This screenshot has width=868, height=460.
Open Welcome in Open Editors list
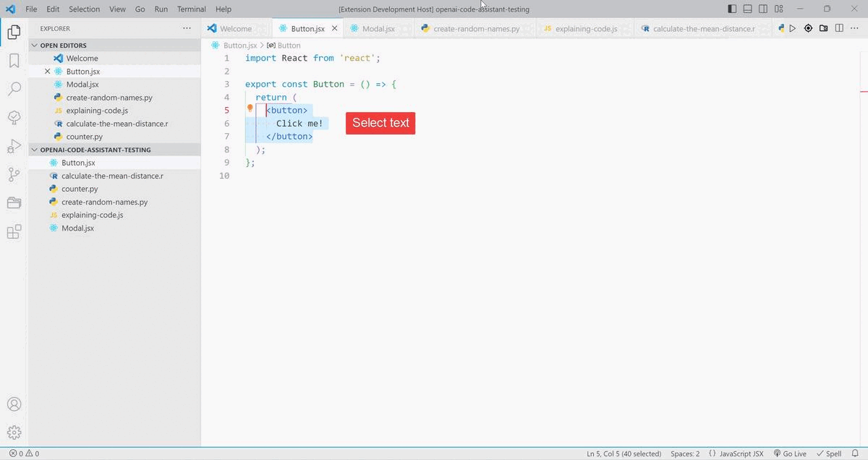(82, 59)
